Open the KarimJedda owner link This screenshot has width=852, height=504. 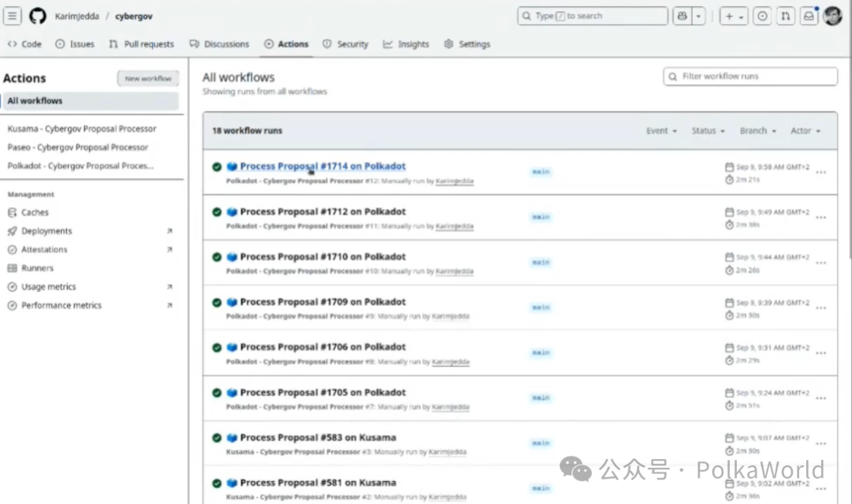click(x=77, y=17)
